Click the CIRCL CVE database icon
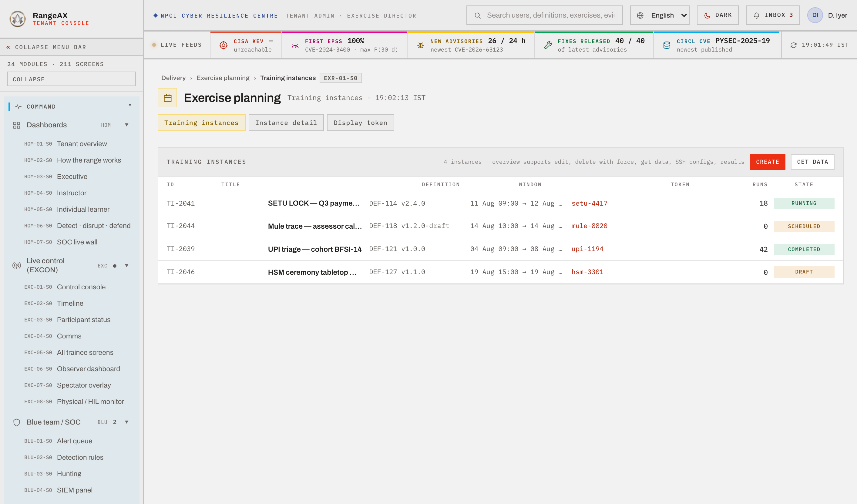 pos(667,45)
